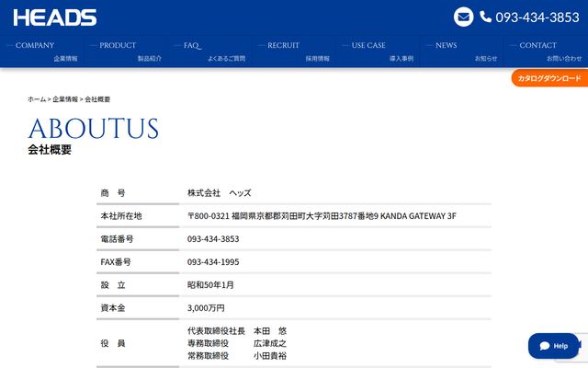Click the 昭和50年1月 establishment value

[x=210, y=285]
